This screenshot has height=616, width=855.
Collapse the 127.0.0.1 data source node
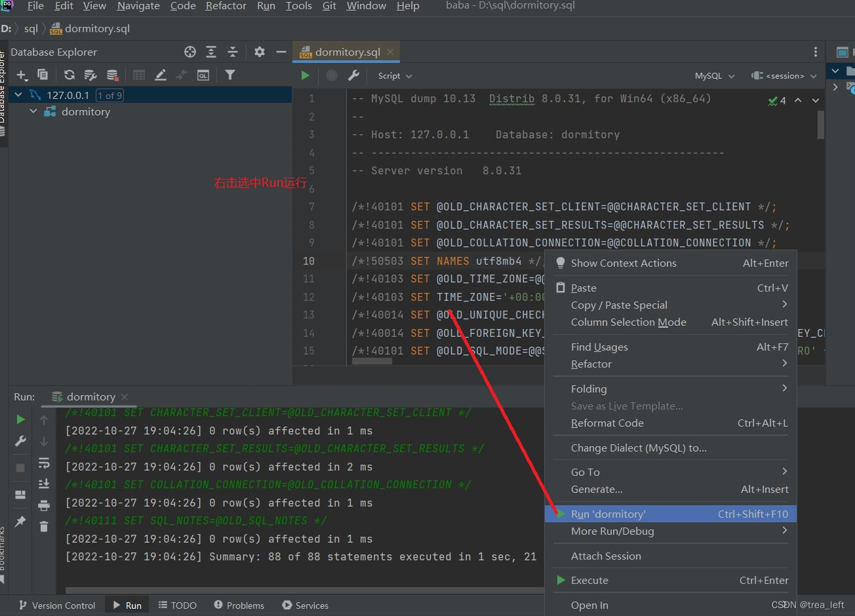click(x=18, y=95)
